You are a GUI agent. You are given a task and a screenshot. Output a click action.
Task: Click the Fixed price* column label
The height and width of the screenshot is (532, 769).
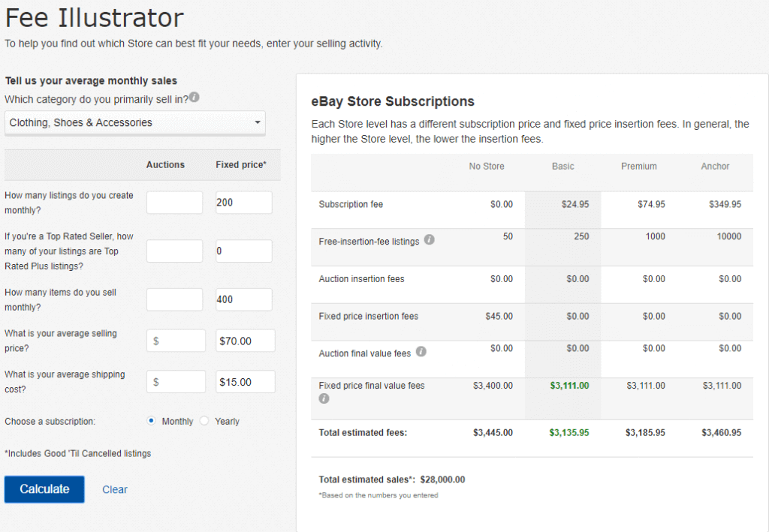click(x=241, y=164)
